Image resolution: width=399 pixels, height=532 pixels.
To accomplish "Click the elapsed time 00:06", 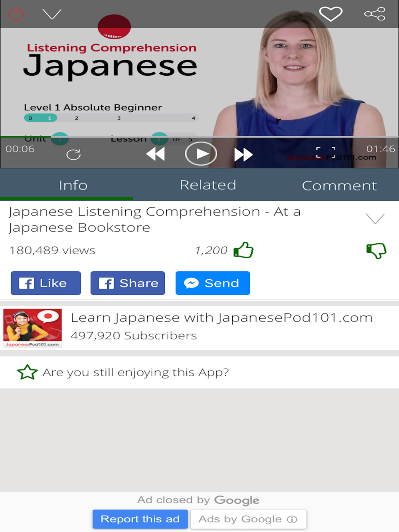I will click(x=20, y=149).
